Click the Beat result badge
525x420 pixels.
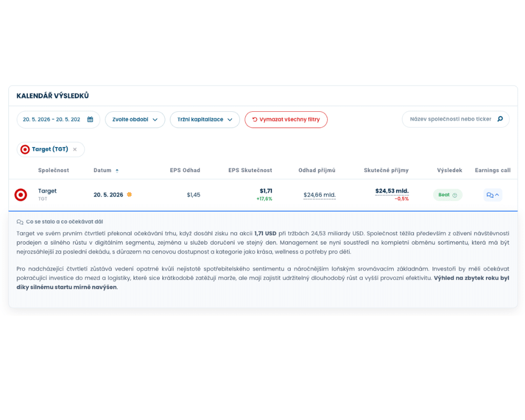click(x=448, y=195)
